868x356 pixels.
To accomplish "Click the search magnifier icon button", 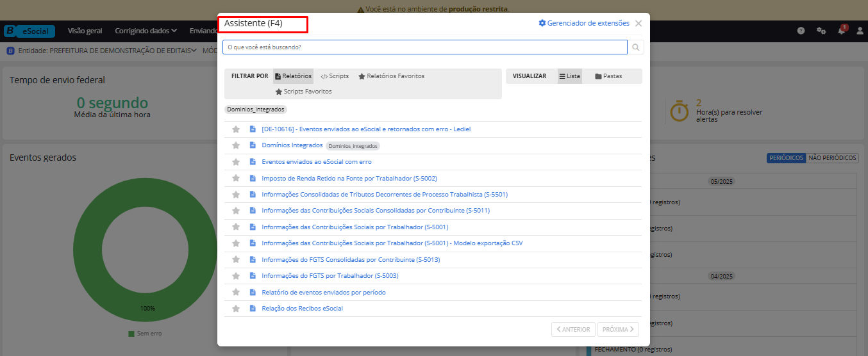I will click(636, 47).
